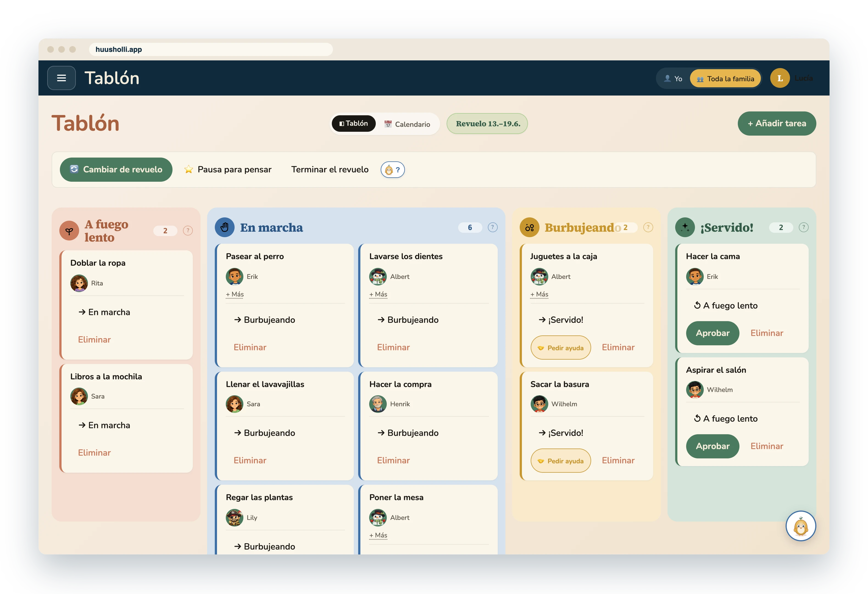Image resolution: width=868 pixels, height=594 pixels.
Task: Click the mascot question mark help button
Action: pos(393,170)
